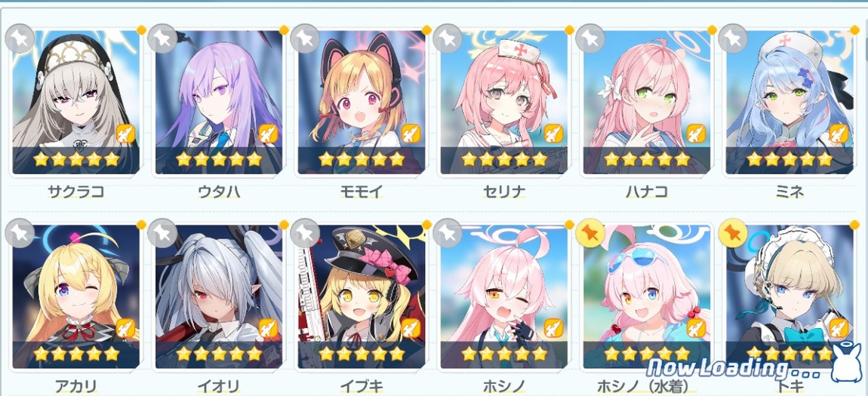Select the ハナコ character name label

pos(647,192)
